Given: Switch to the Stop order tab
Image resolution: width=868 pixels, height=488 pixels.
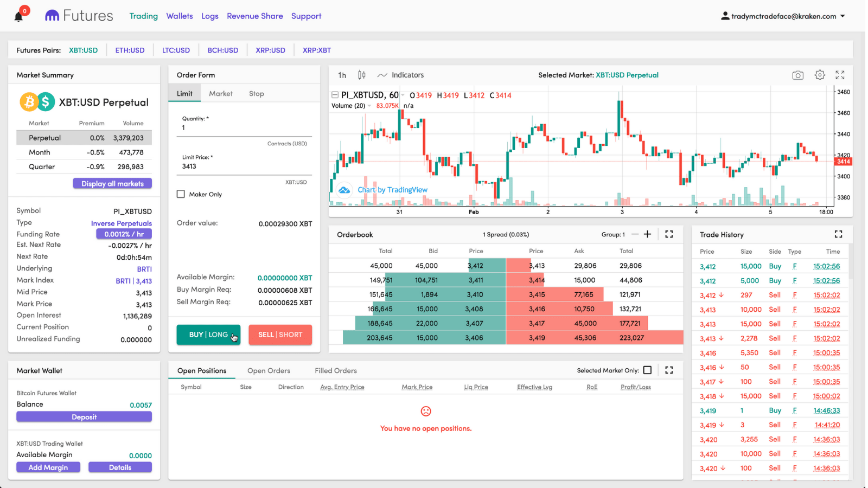Looking at the screenshot, I should [257, 93].
